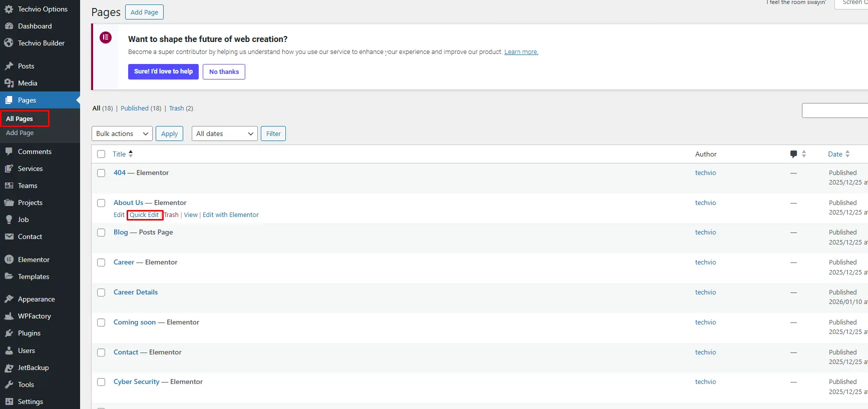The height and width of the screenshot is (409, 868).
Task: Click the Coming soon page title
Action: (x=135, y=322)
